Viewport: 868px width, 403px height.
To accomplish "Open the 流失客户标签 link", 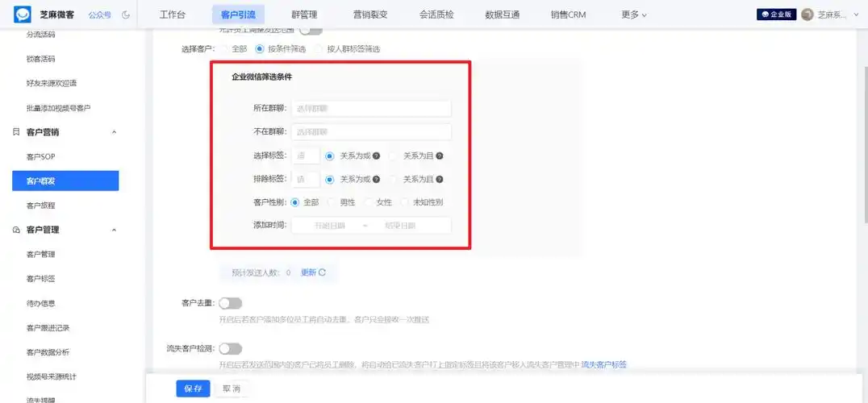I will pos(604,365).
